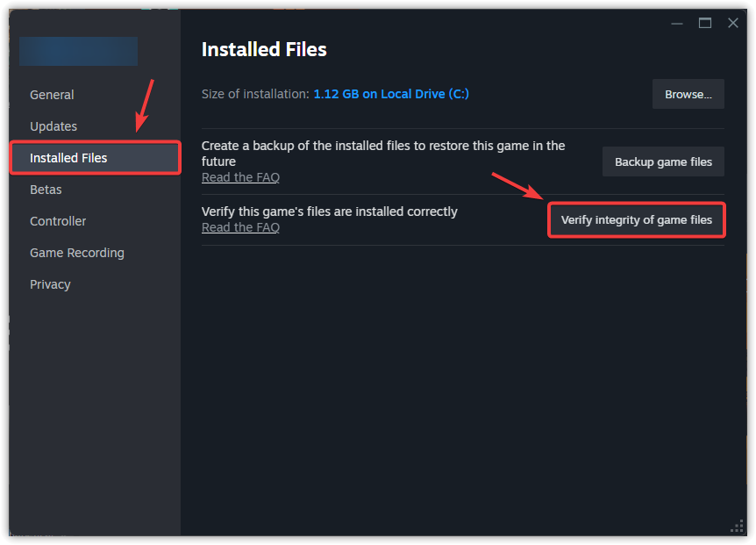The width and height of the screenshot is (756, 545).
Task: Switch to the General settings section
Action: [x=52, y=94]
